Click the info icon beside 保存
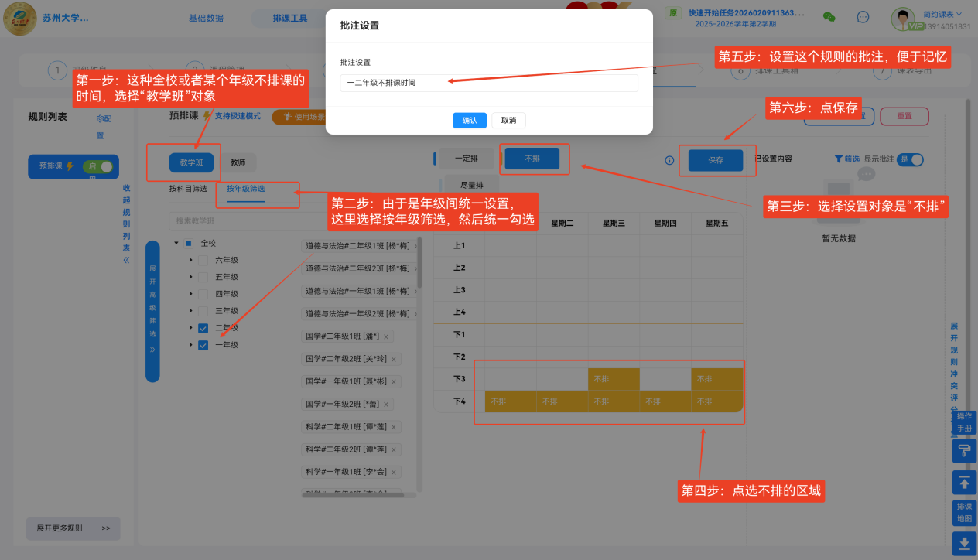 coord(669,160)
